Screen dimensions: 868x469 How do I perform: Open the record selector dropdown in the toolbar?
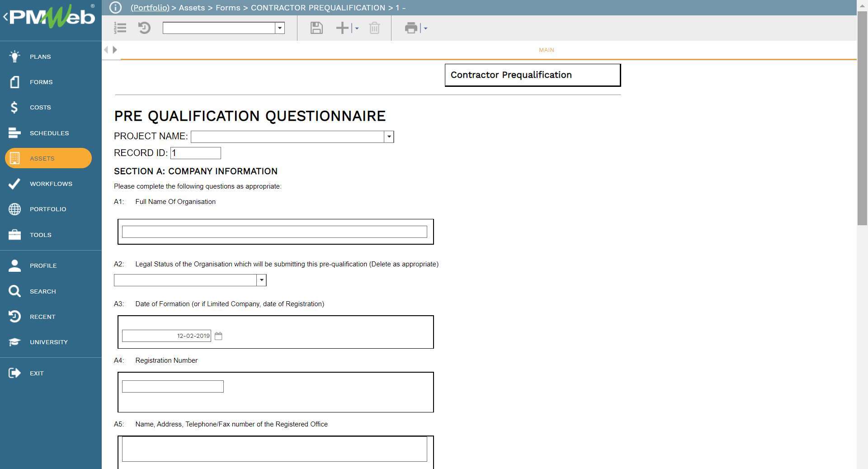[x=280, y=28]
